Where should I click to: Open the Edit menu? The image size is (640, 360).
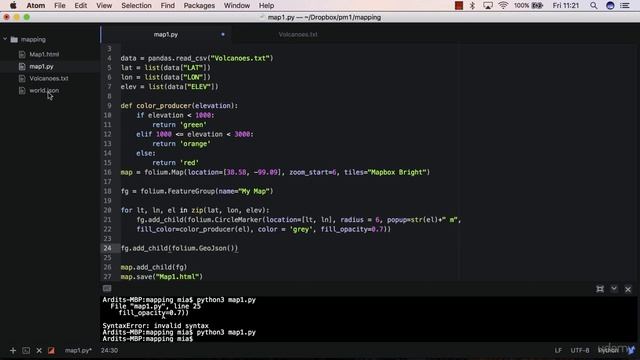(80, 5)
